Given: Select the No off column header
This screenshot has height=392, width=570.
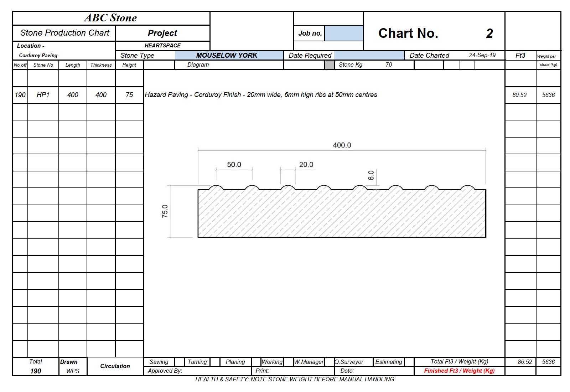Looking at the screenshot, I should 20,65.
